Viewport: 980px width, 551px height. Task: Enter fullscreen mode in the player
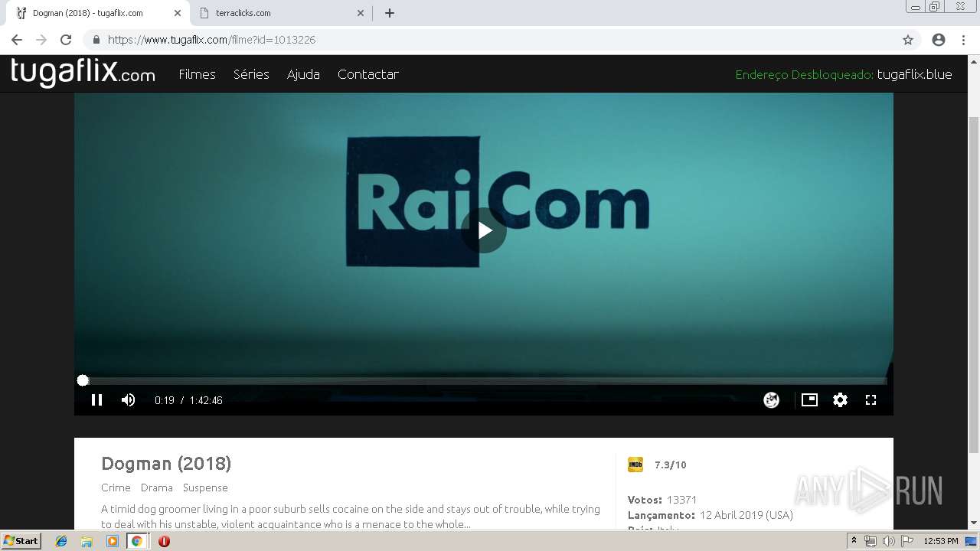[871, 399]
